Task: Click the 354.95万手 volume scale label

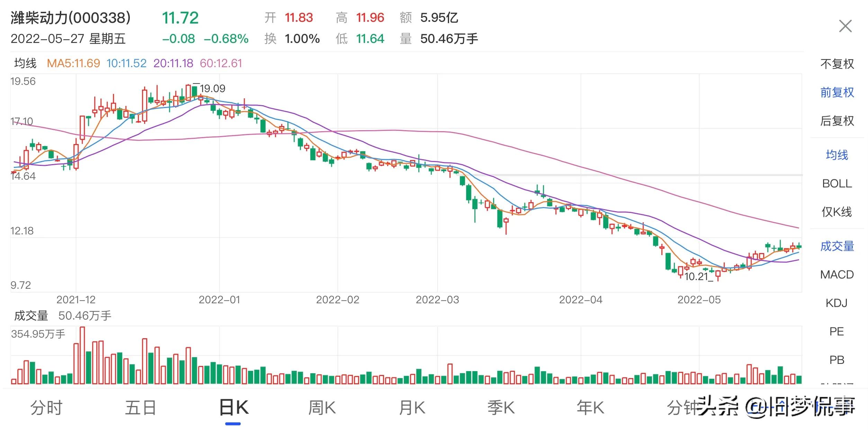Action: (38, 334)
